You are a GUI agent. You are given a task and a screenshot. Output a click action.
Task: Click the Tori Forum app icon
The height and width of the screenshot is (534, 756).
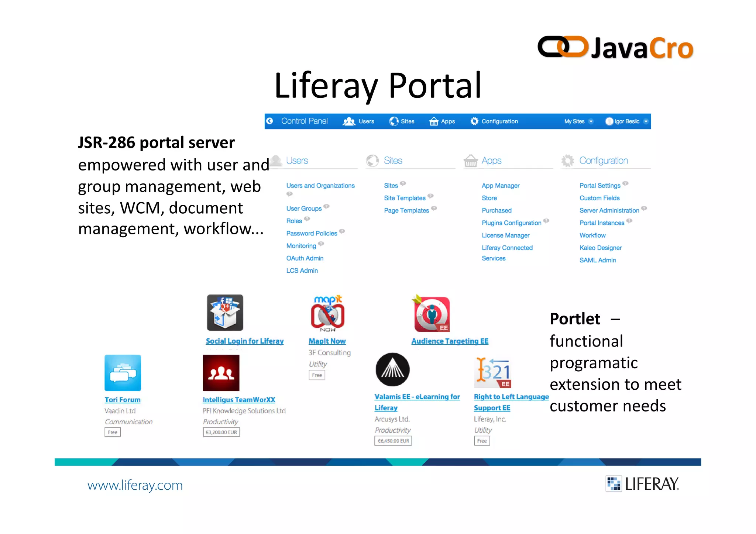[123, 373]
